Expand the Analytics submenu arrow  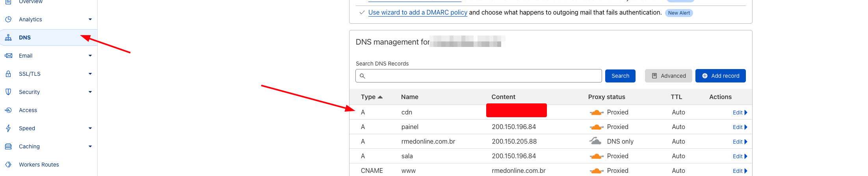(x=90, y=19)
